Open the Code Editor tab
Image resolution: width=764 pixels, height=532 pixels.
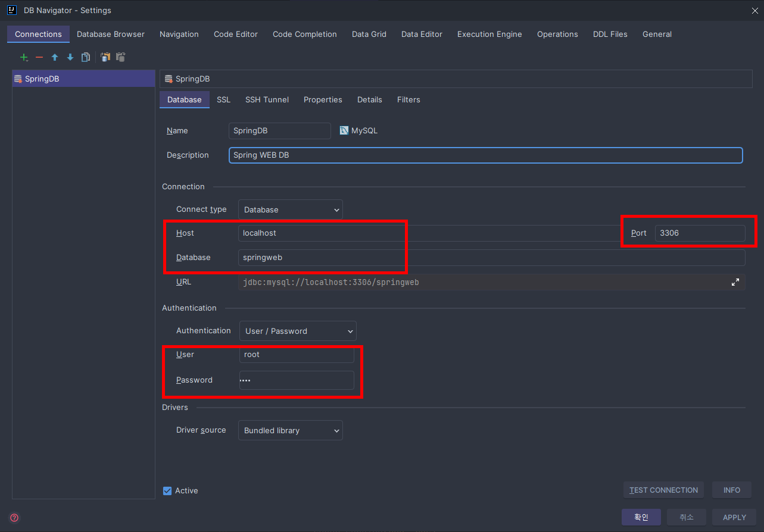[236, 34]
